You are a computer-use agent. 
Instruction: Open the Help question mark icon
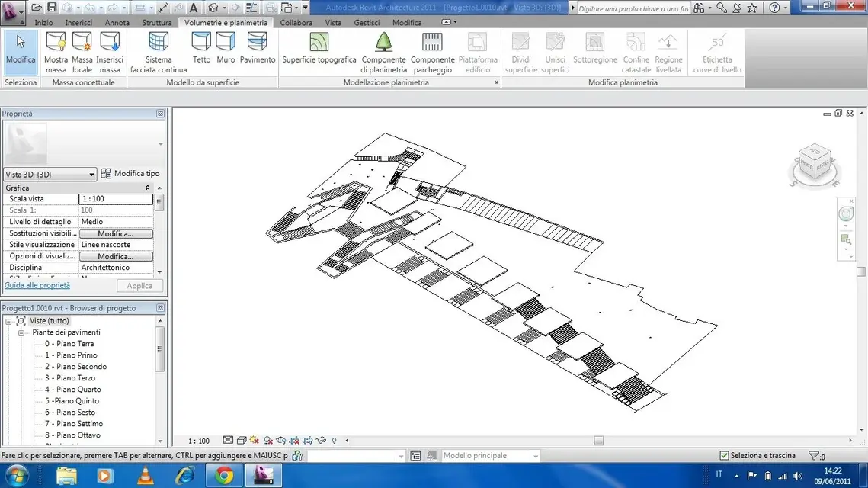point(774,8)
